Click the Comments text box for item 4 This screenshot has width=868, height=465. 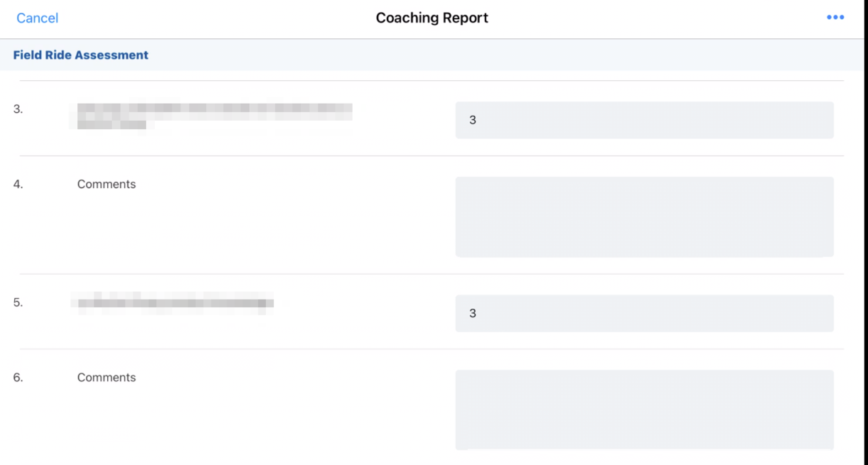coord(644,217)
